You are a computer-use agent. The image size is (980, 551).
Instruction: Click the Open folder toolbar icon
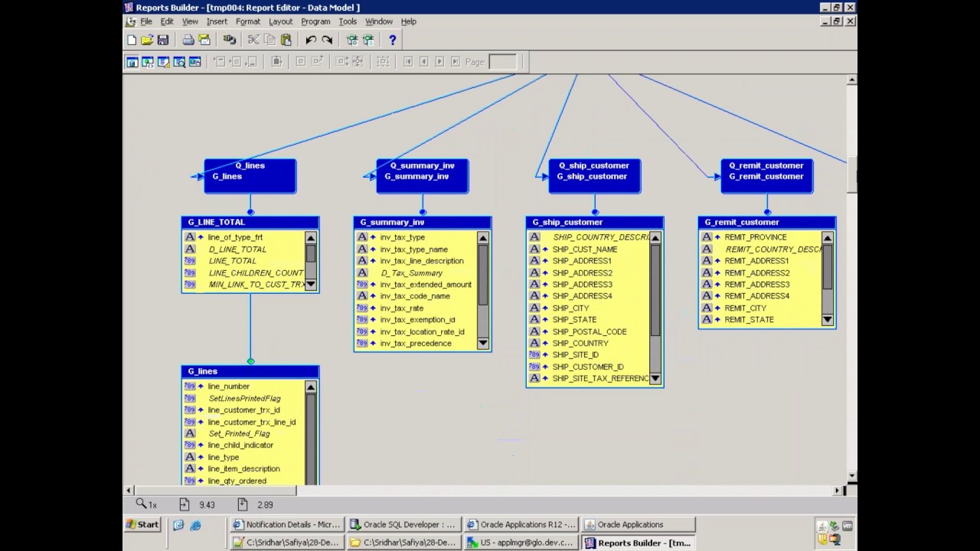pyautogui.click(x=147, y=40)
